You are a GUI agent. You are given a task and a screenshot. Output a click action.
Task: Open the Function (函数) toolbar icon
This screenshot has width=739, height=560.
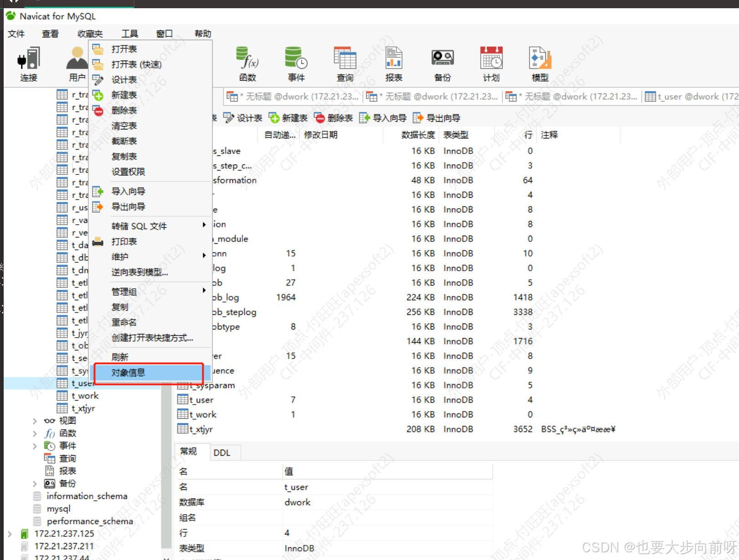248,64
